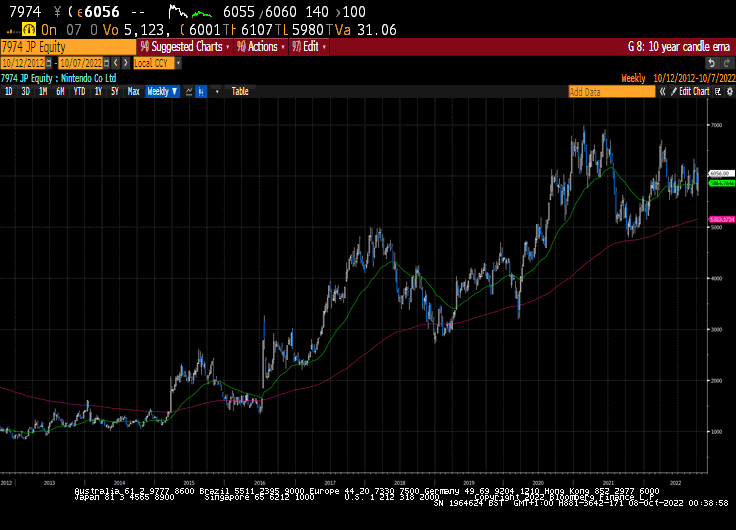Open the start date calendar picker
Viewport: 736px width, 530px height.
[49, 63]
